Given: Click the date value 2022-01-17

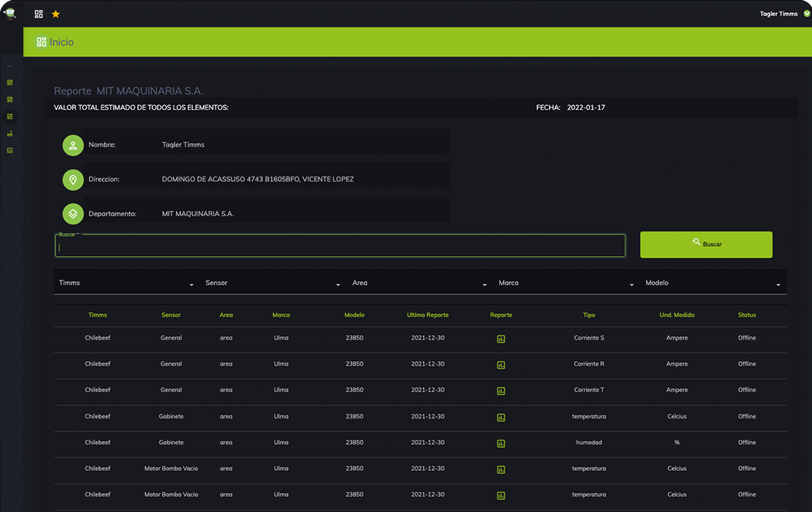Looking at the screenshot, I should tap(586, 107).
